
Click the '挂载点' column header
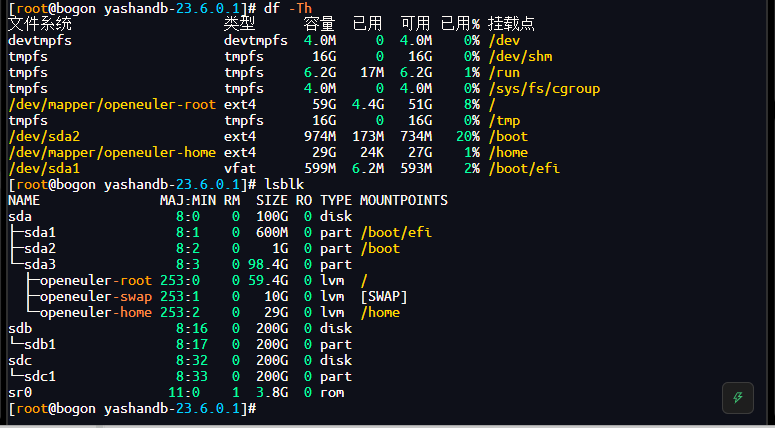point(511,24)
